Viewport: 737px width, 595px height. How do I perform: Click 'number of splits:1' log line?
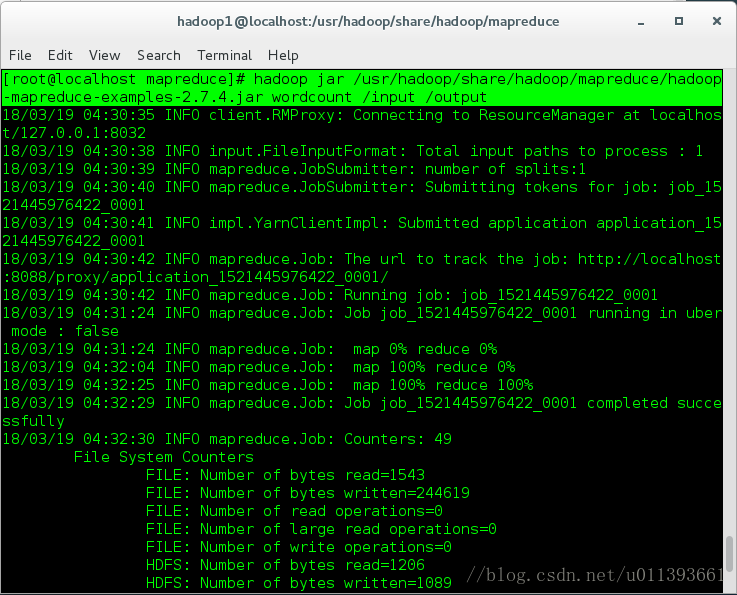pyautogui.click(x=294, y=169)
